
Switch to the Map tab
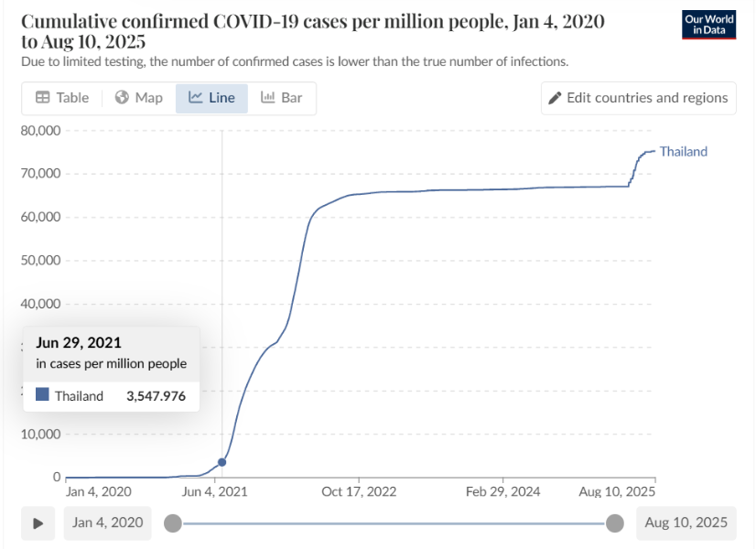coord(139,98)
